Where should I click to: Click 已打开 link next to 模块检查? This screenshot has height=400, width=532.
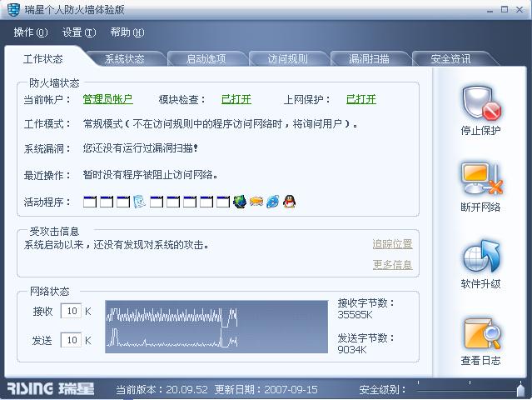pos(236,99)
